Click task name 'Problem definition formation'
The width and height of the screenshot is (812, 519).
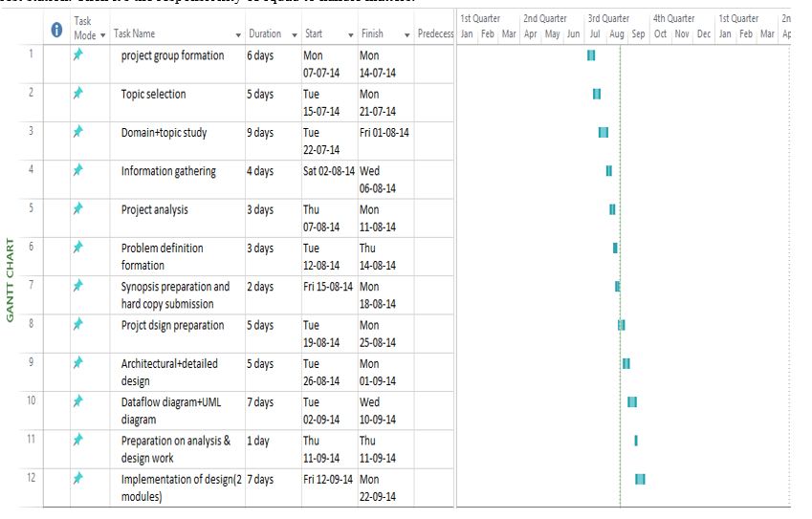(162, 257)
